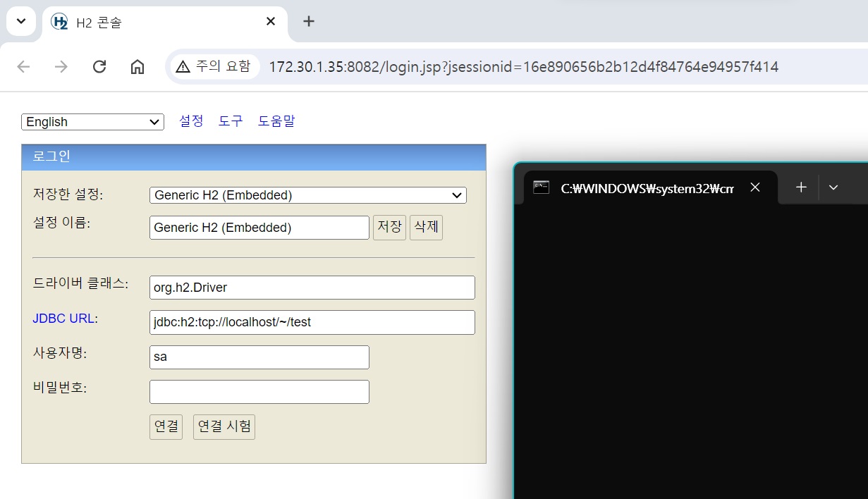Expand the 저장한 설정 dropdown
Screen dimensions: 868x499
(x=308, y=195)
